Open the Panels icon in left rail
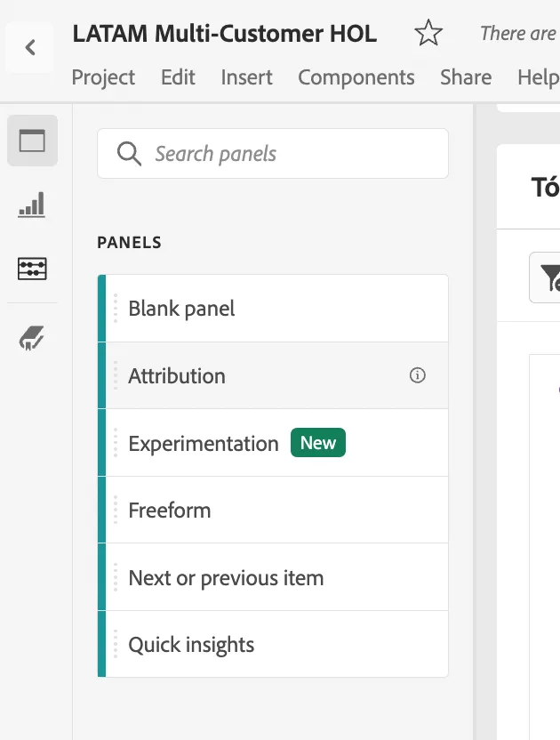The image size is (560, 740). coord(32,141)
